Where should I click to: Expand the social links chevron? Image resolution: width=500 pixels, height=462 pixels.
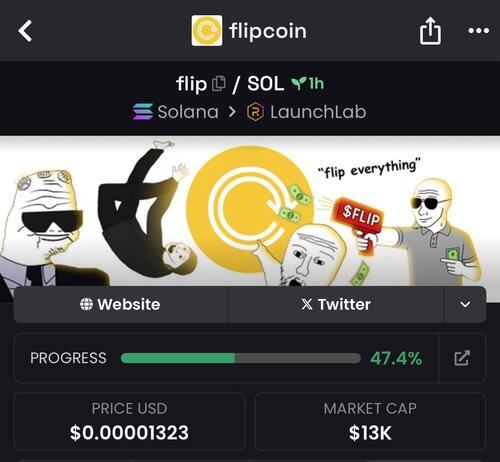click(x=465, y=304)
